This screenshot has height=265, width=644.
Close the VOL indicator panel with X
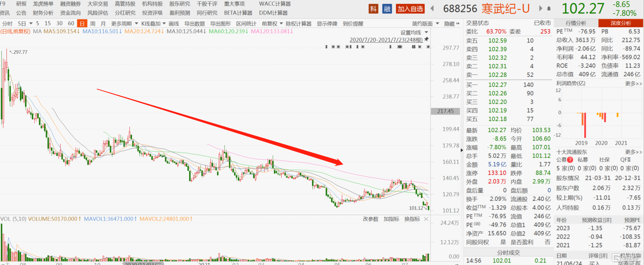[426, 219]
